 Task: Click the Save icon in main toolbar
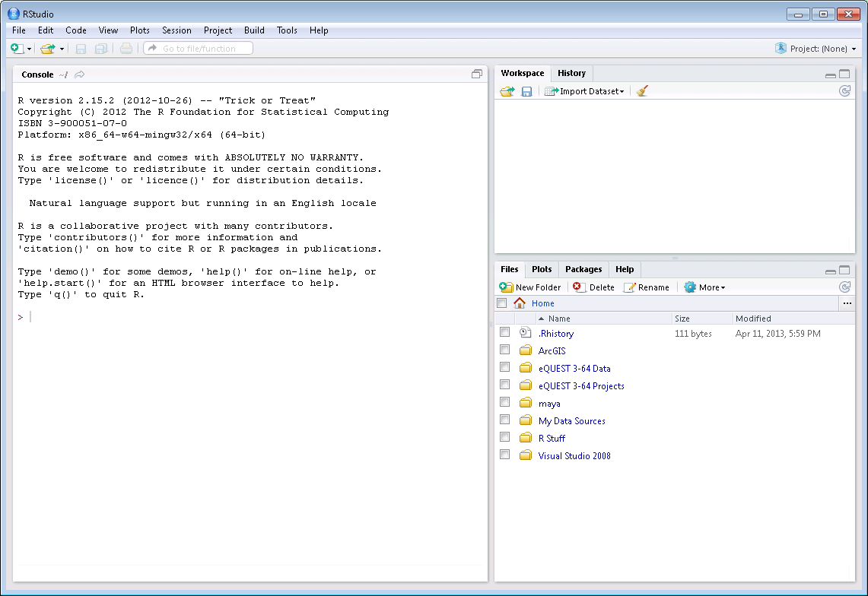(81, 49)
